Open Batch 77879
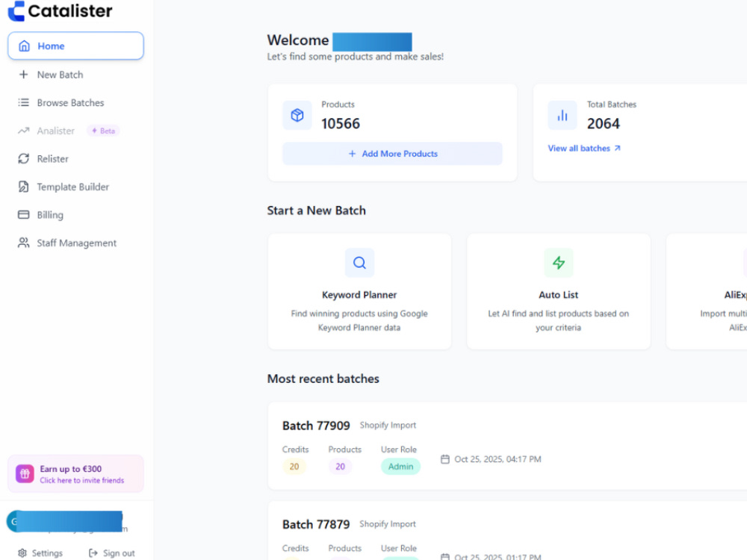Screen dimensions: 747x560 coord(316,524)
